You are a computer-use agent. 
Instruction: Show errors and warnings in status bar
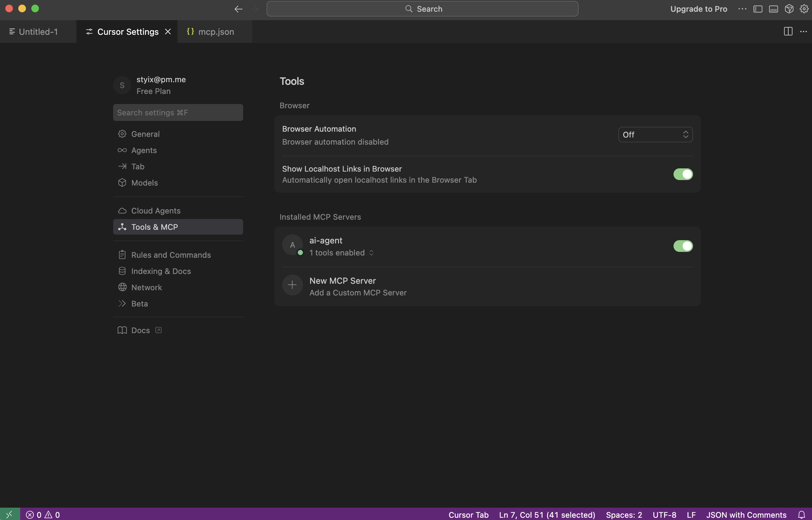click(x=43, y=514)
